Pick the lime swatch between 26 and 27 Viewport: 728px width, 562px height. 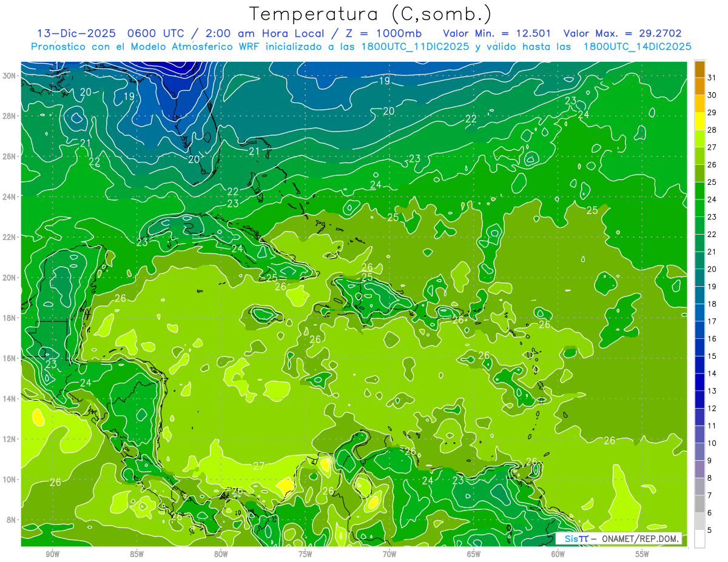699,156
